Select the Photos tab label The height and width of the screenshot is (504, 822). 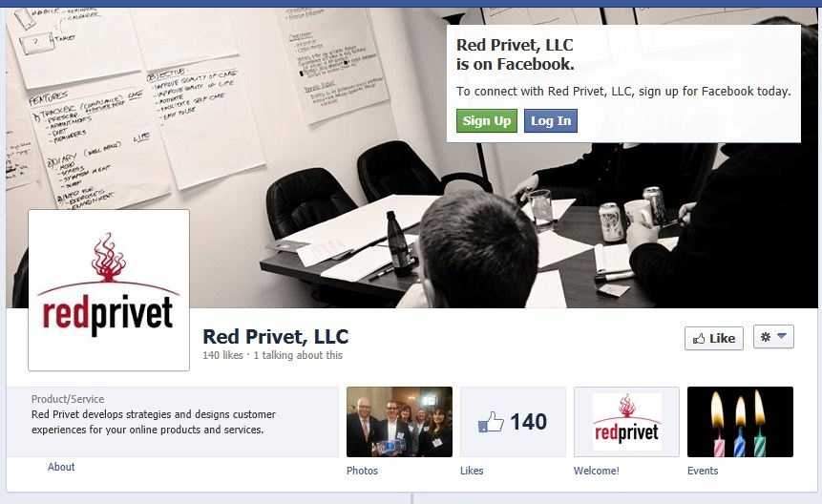pyautogui.click(x=362, y=471)
